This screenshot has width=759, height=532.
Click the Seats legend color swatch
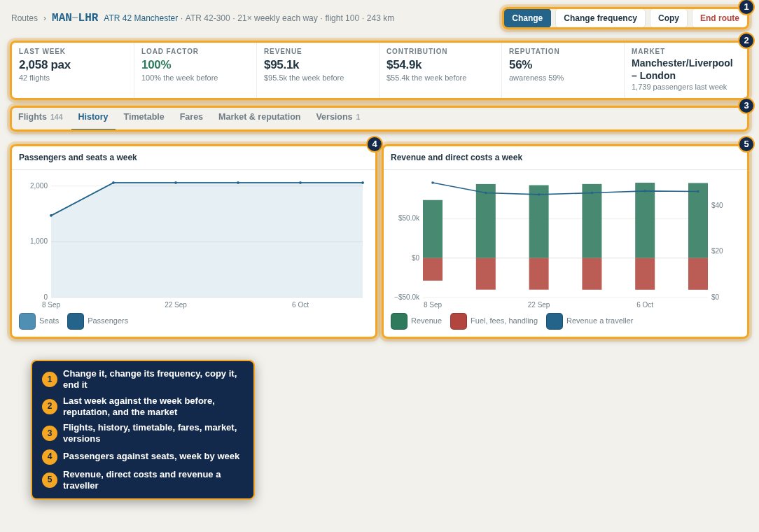pyautogui.click(x=27, y=321)
